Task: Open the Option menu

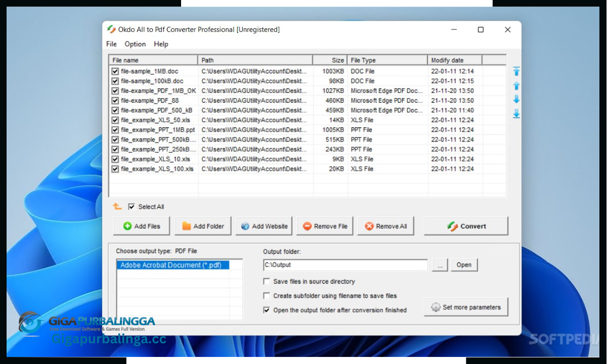Action: pos(135,44)
